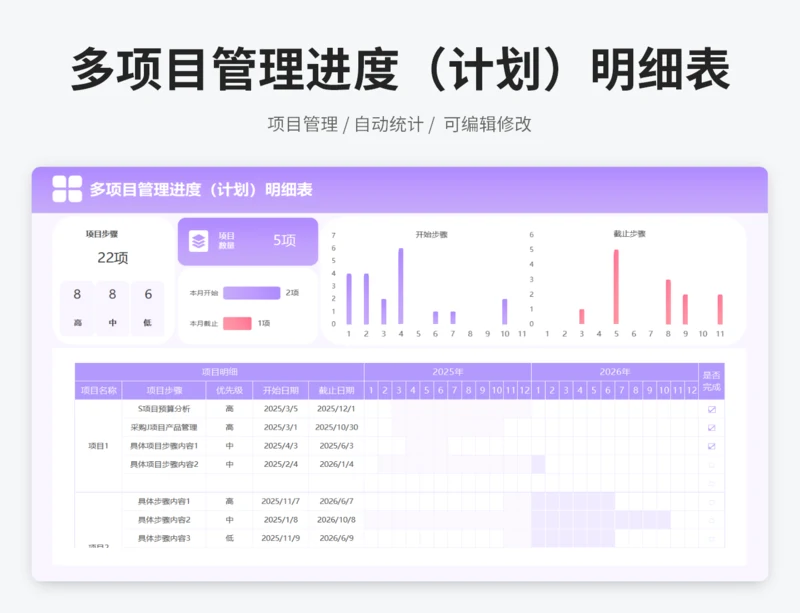The height and width of the screenshot is (613, 800).
Task: Click the white header title 多项目管理进度（计划）明细表
Action: (201, 190)
